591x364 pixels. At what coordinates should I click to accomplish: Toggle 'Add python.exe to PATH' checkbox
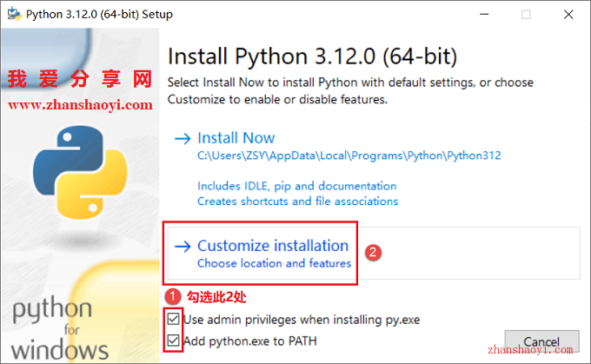tap(173, 341)
